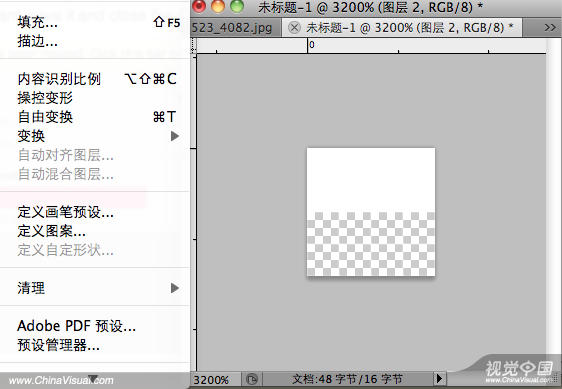Click the ruler origin corner box
562x389 pixels.
pyautogui.click(x=194, y=46)
